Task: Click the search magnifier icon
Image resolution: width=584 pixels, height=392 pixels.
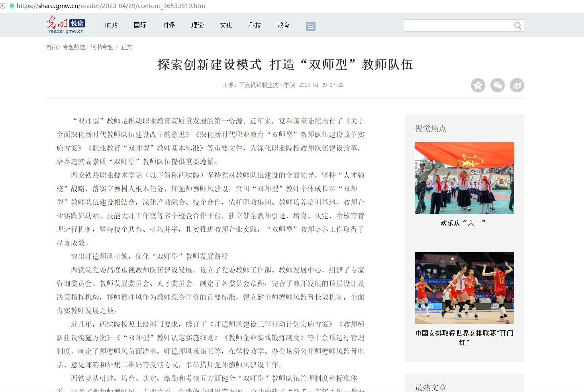Action: [517, 26]
